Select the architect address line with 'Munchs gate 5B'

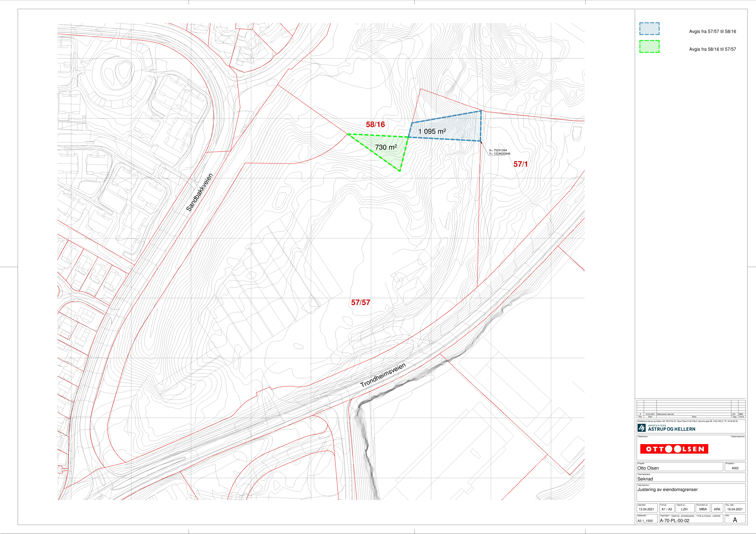(688, 421)
